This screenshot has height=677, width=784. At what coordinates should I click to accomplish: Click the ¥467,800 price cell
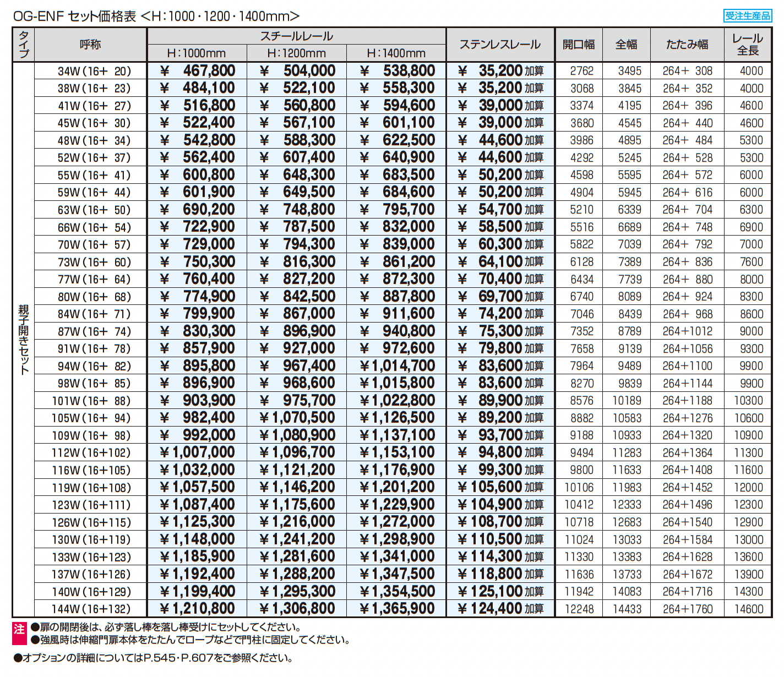pyautogui.click(x=197, y=71)
